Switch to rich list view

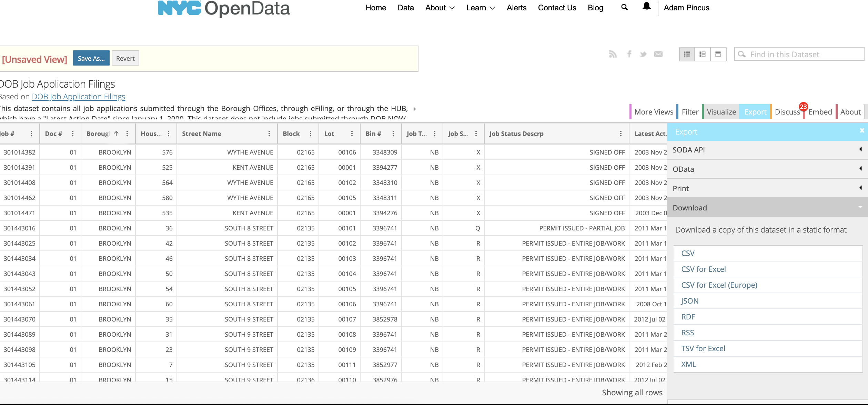pyautogui.click(x=703, y=54)
